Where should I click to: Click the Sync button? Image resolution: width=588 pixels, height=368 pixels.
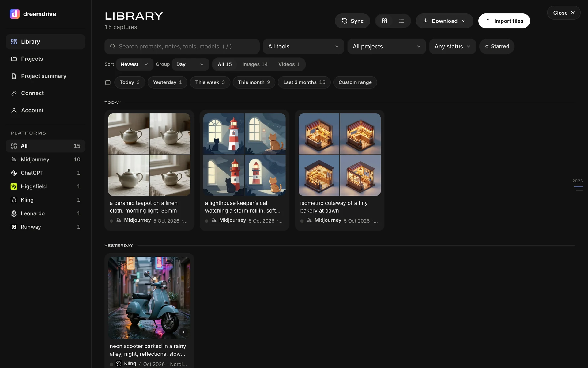pyautogui.click(x=352, y=21)
